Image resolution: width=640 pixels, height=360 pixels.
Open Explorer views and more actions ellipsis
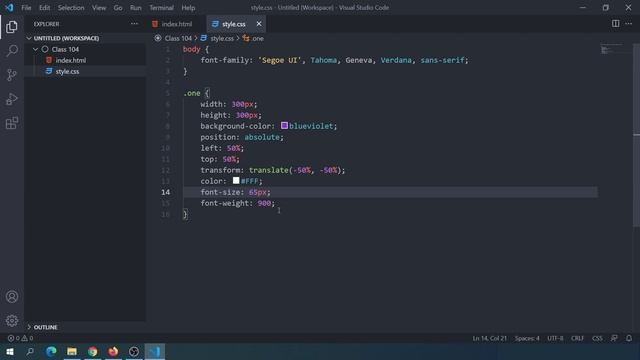[134, 24]
